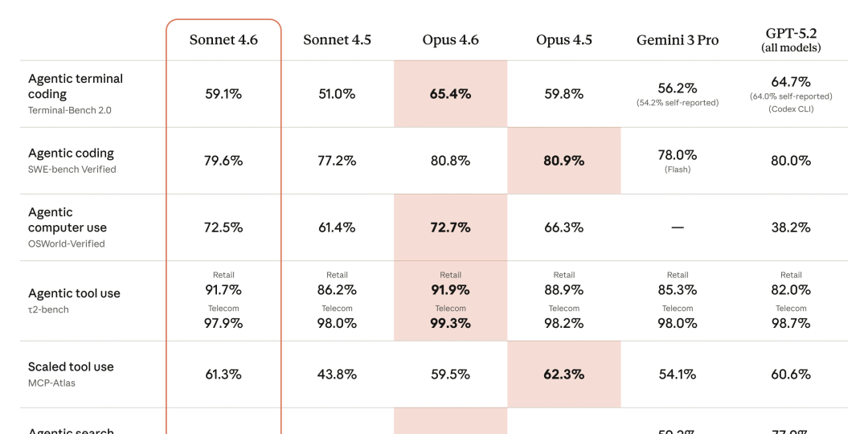Select the 38.2% GPT-5.2 computer use score
The width and height of the screenshot is (868, 434).
click(x=791, y=227)
